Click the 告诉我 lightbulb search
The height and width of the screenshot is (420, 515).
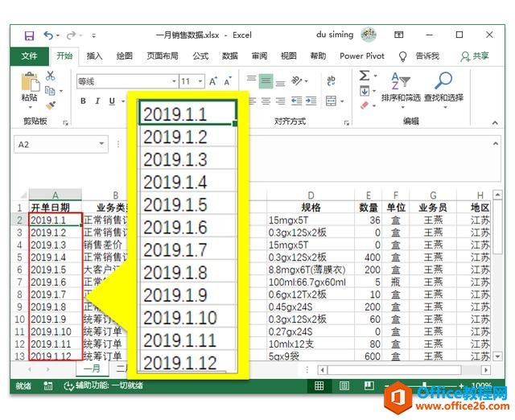(x=419, y=56)
